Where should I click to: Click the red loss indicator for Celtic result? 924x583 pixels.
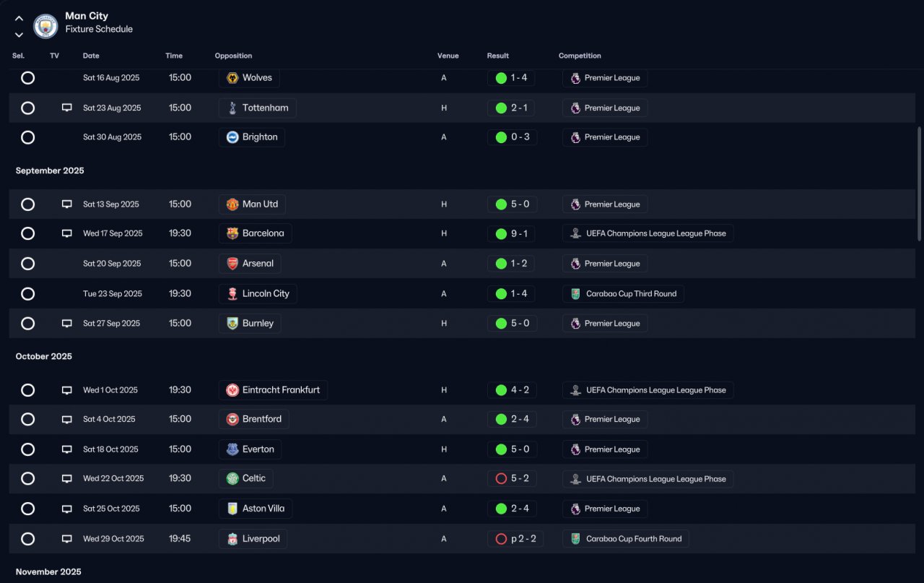(x=501, y=478)
